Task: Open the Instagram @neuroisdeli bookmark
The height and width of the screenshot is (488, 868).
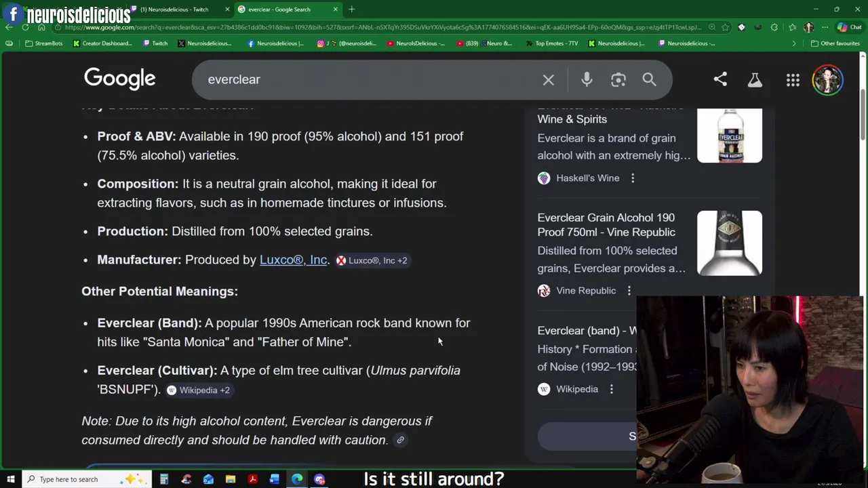Action: tap(347, 43)
